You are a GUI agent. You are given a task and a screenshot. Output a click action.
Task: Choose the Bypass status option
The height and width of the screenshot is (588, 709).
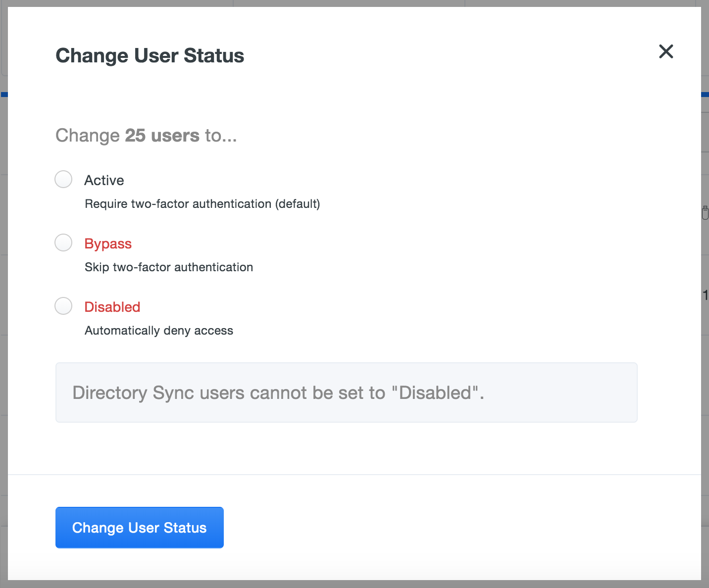point(63,243)
